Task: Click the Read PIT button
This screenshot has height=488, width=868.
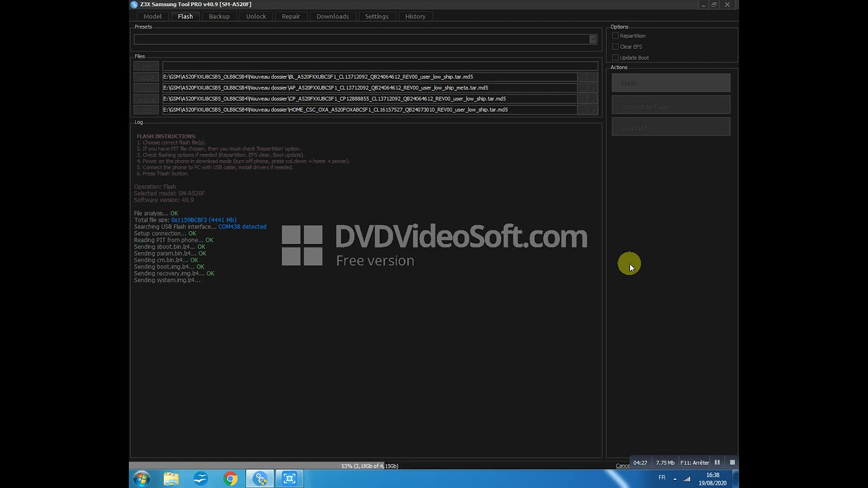Action: click(x=671, y=127)
